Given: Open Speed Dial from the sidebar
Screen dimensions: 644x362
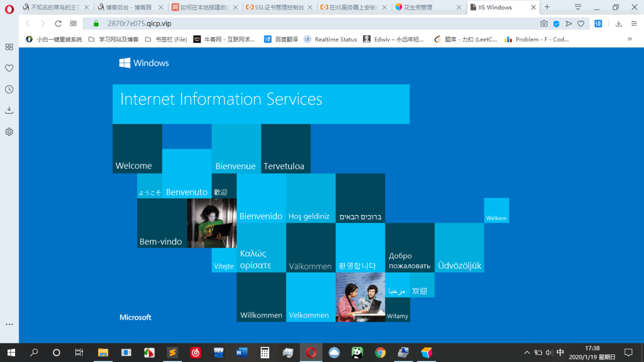Looking at the screenshot, I should [x=9, y=47].
